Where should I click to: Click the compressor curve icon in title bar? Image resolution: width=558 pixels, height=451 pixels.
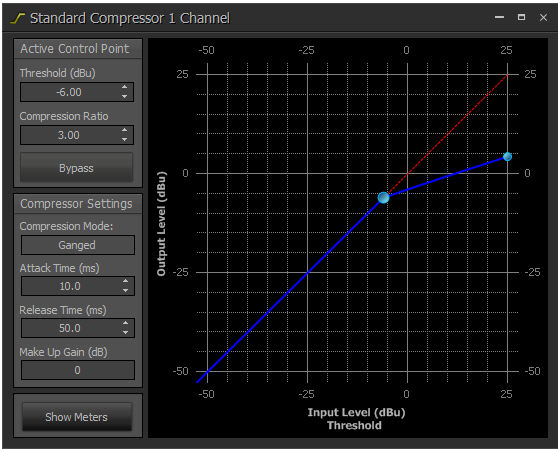click(17, 18)
